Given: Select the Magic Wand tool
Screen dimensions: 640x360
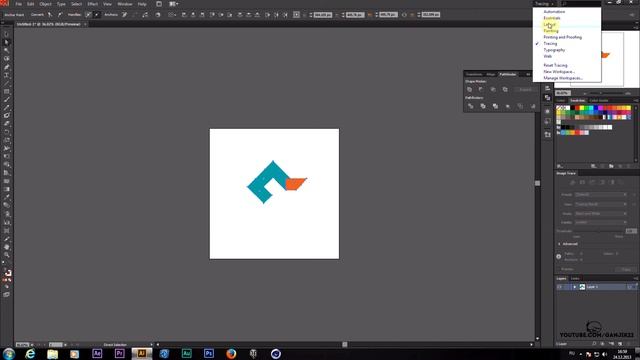Looking at the screenshot, I should 7,51.
